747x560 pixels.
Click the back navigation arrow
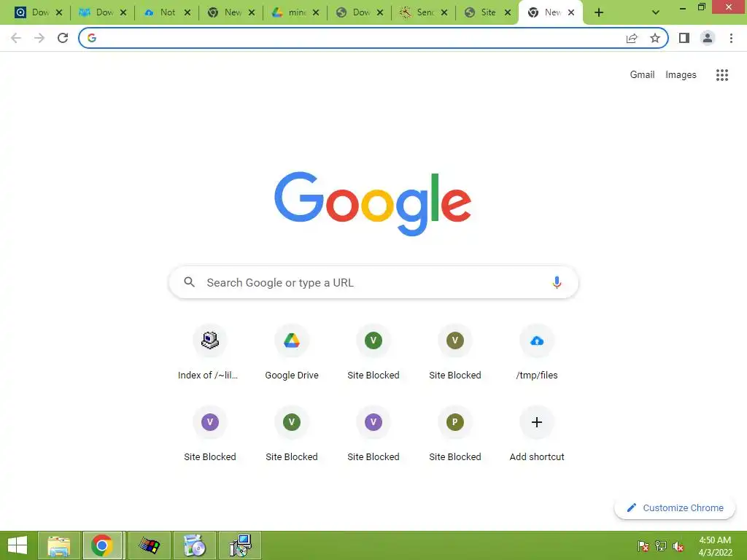tap(16, 38)
